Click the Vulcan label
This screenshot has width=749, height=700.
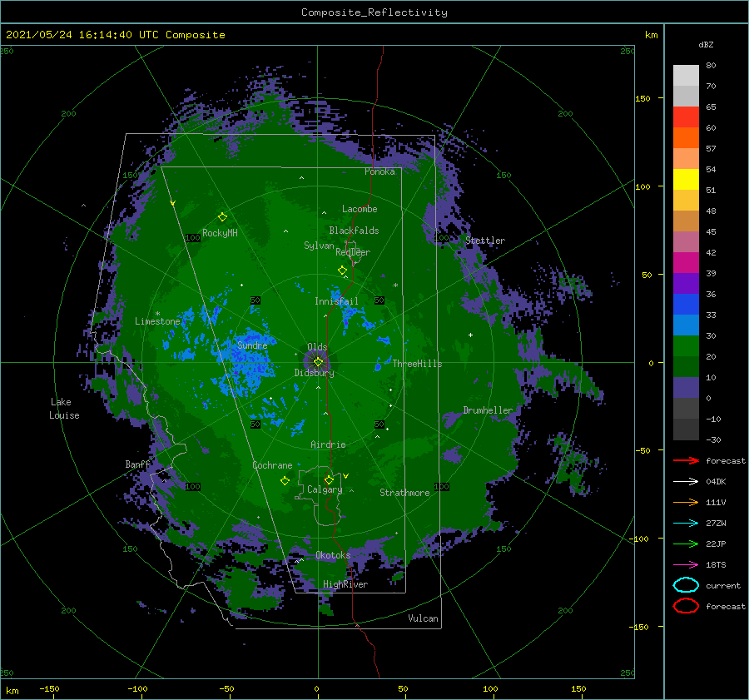pos(424,618)
